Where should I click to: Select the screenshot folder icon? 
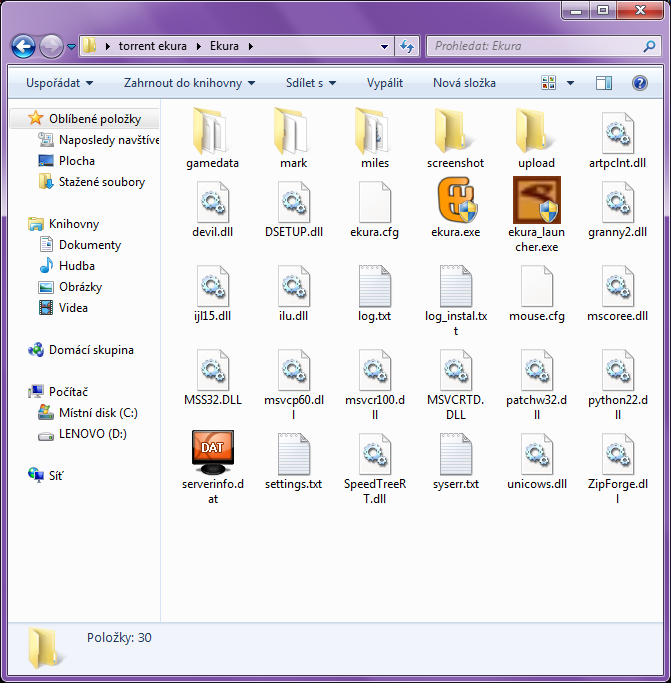point(456,131)
